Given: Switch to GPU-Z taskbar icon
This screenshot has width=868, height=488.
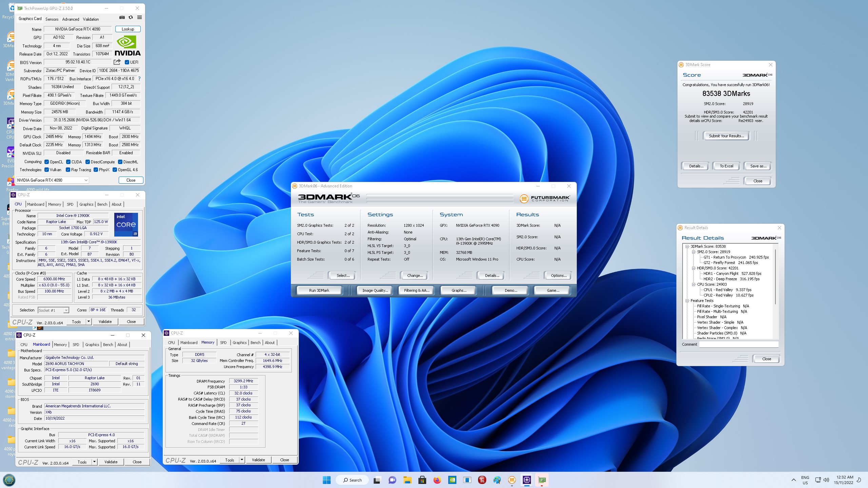Looking at the screenshot, I should pos(542,480).
